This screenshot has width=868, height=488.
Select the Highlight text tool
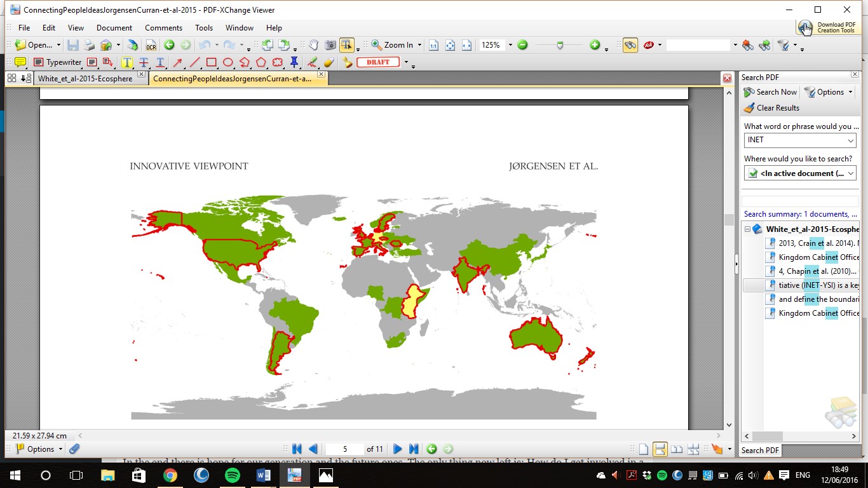click(127, 62)
